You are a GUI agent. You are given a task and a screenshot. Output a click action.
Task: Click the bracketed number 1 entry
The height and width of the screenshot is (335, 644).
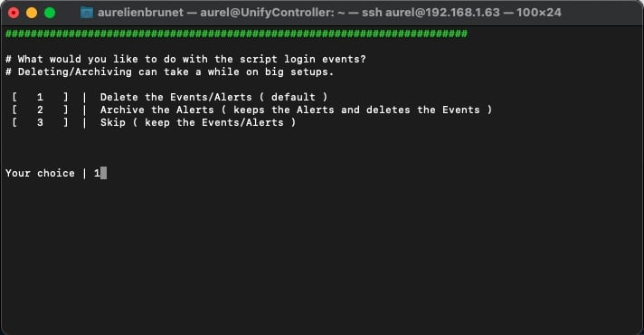(x=40, y=97)
